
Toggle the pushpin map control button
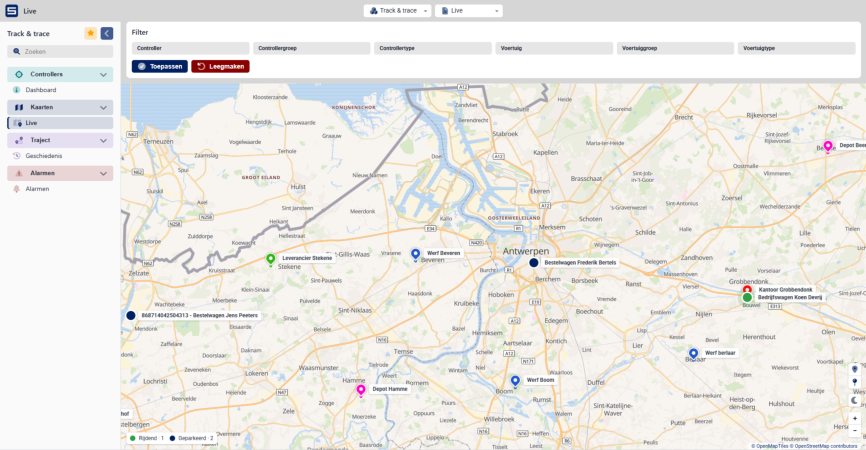pyautogui.click(x=855, y=382)
